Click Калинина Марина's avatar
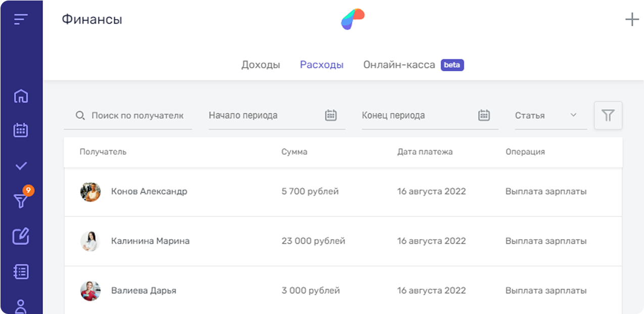644x314 pixels. click(90, 241)
